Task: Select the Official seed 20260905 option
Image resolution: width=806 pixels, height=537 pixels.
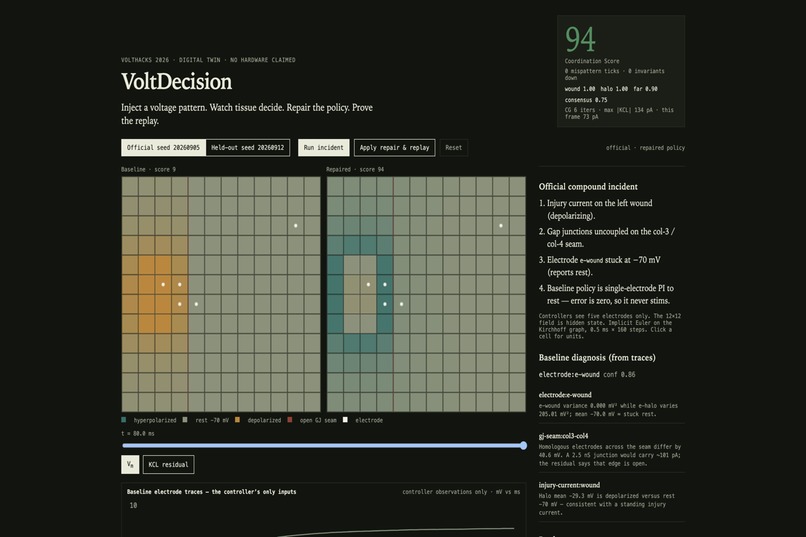Action: 163,147
